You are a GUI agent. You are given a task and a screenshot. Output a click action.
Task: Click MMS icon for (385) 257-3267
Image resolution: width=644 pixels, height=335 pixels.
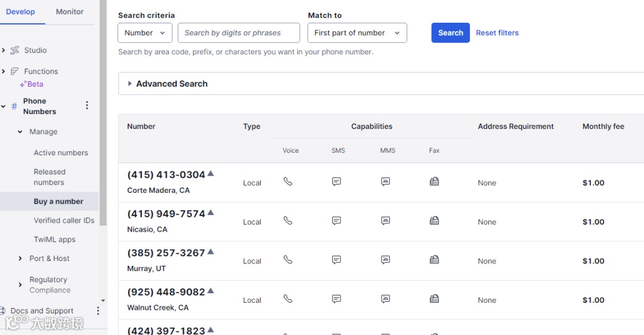[386, 260]
